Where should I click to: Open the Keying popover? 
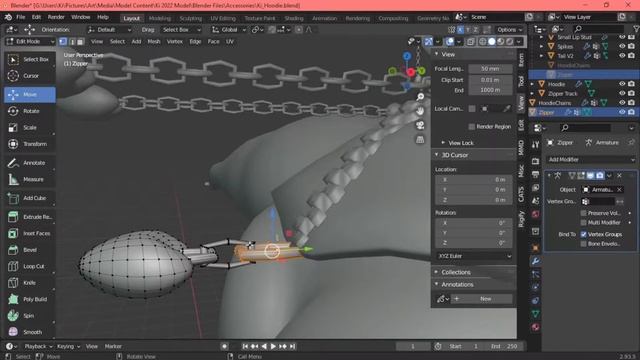[x=69, y=347]
